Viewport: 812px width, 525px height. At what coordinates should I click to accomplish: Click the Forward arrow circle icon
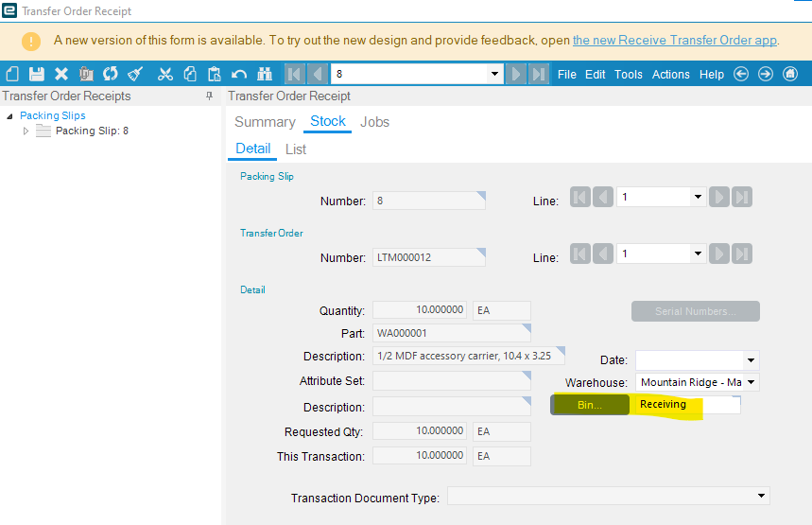point(766,74)
